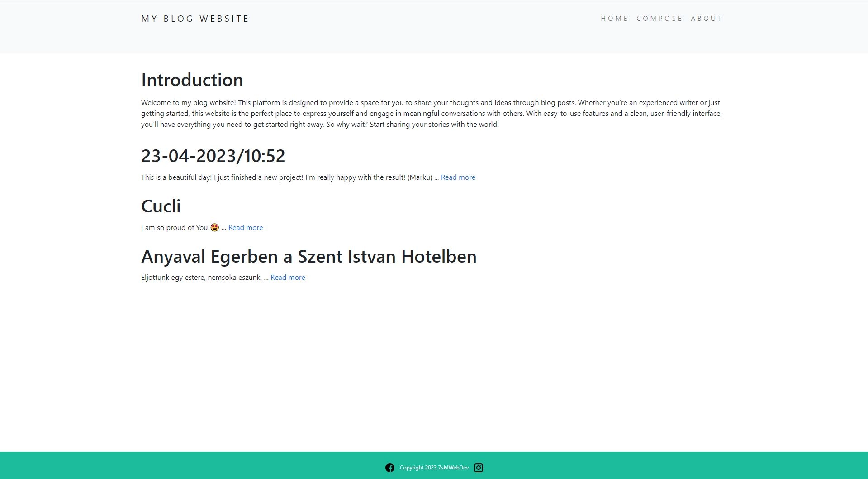
Task: Read more of the Cucli post
Action: pyautogui.click(x=245, y=228)
